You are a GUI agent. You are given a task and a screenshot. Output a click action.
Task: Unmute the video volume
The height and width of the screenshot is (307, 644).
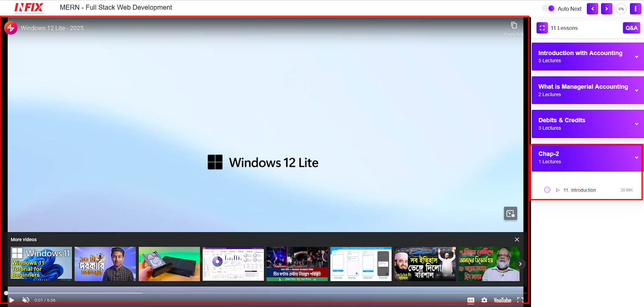pos(26,300)
